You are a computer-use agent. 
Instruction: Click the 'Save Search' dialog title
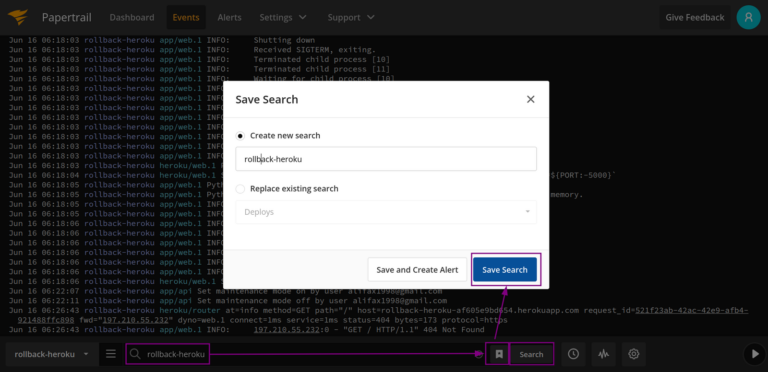[267, 100]
